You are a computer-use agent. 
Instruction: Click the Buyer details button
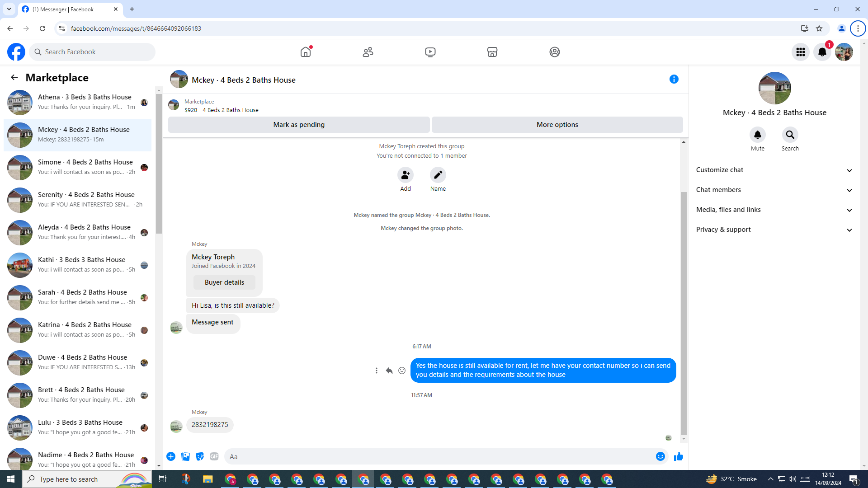coord(224,282)
